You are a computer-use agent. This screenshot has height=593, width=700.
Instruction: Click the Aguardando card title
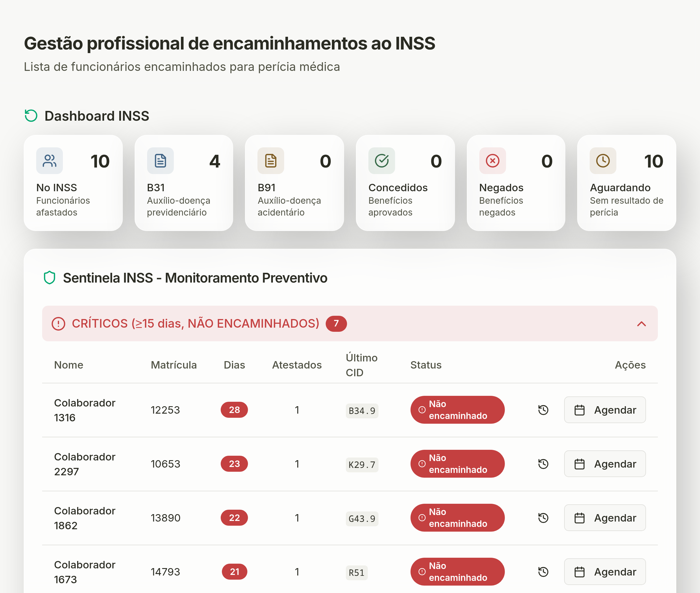point(620,188)
